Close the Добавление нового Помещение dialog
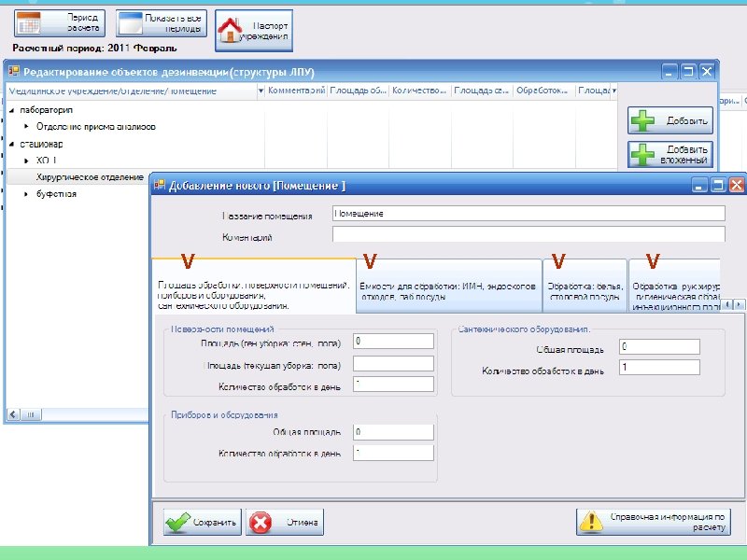 click(737, 185)
